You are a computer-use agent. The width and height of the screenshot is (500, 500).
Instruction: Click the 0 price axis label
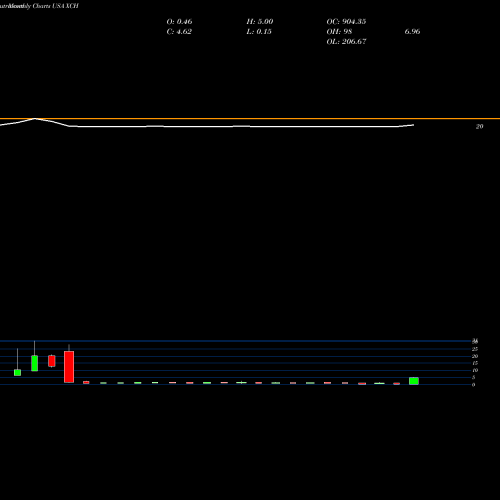pos(473,385)
